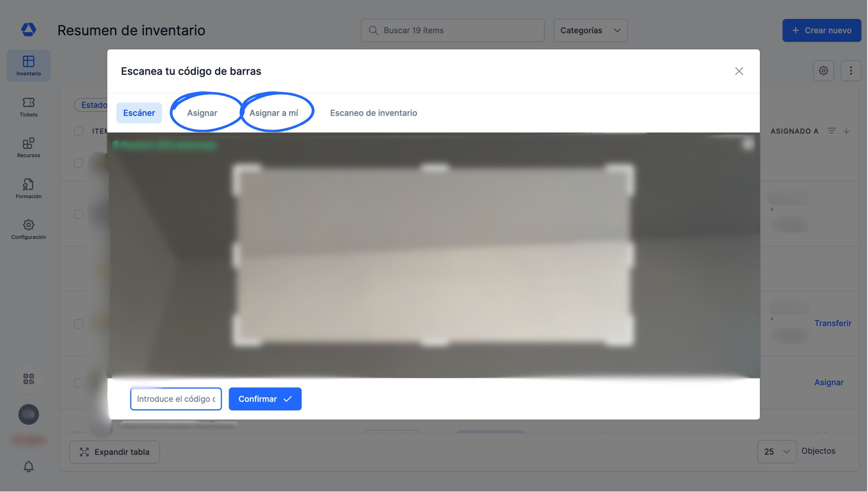The width and height of the screenshot is (868, 492).
Task: Go to Tickets in the sidebar
Action: click(x=28, y=107)
